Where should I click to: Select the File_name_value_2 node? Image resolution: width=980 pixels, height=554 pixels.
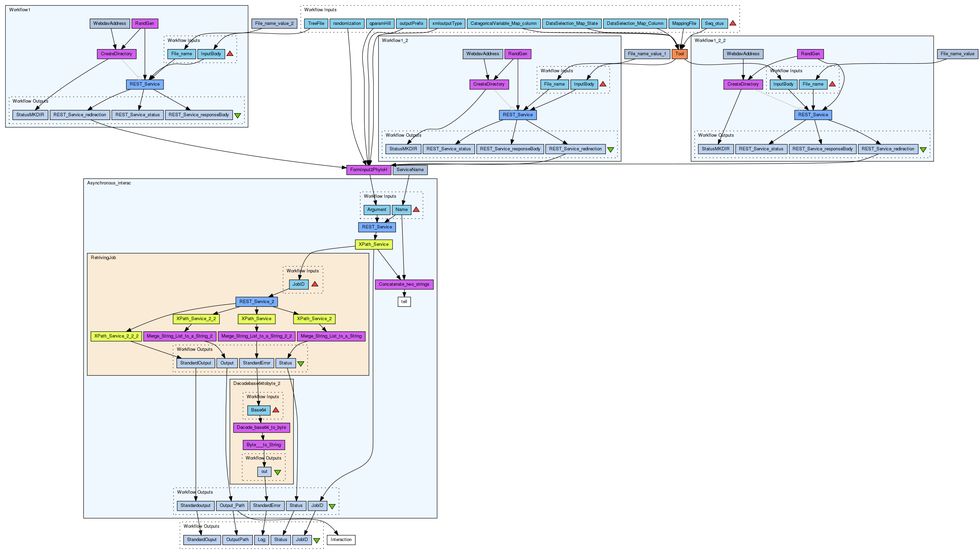[x=274, y=24]
